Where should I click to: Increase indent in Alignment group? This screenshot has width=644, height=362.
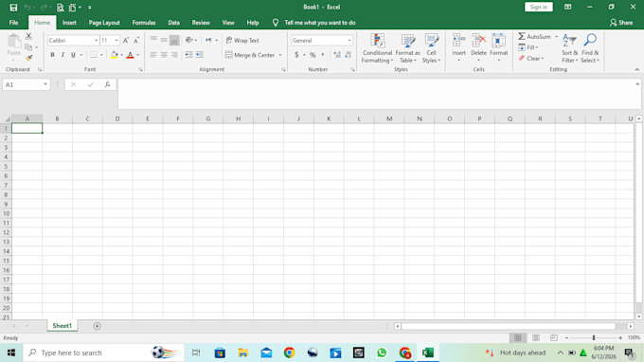[x=200, y=55]
